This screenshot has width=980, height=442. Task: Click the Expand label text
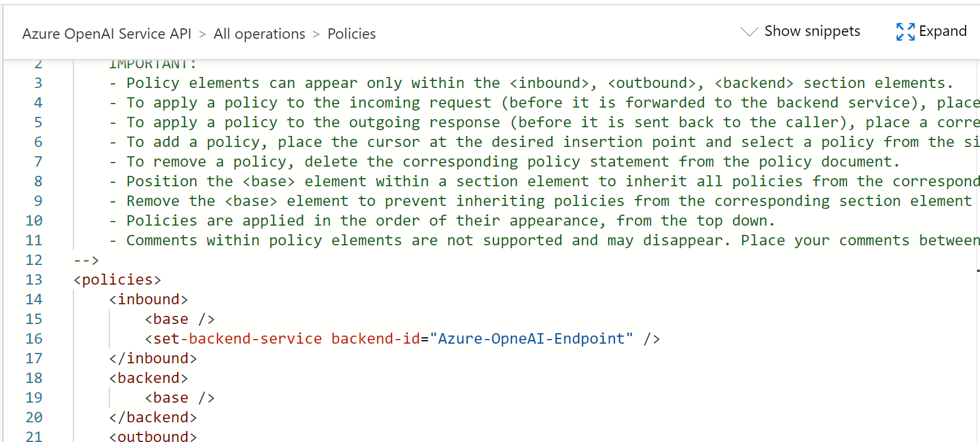point(943,31)
